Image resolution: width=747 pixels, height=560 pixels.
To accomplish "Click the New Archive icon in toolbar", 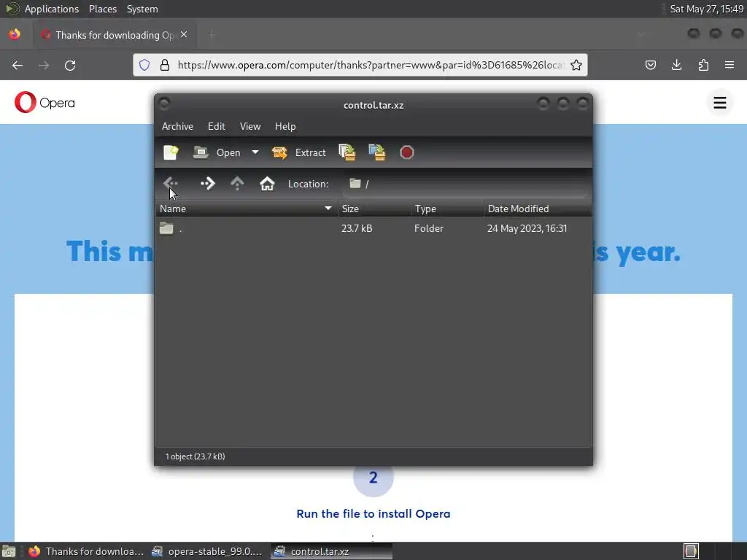I will [x=171, y=152].
